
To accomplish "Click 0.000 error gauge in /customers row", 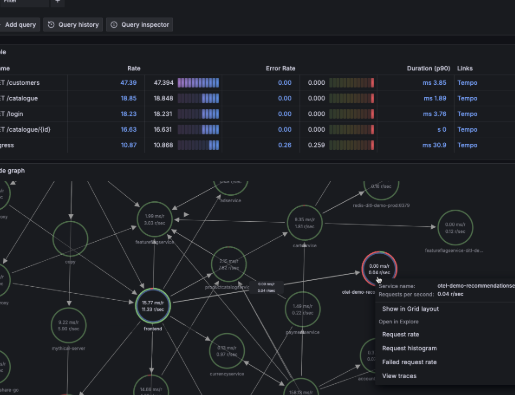I will pyautogui.click(x=352, y=83).
